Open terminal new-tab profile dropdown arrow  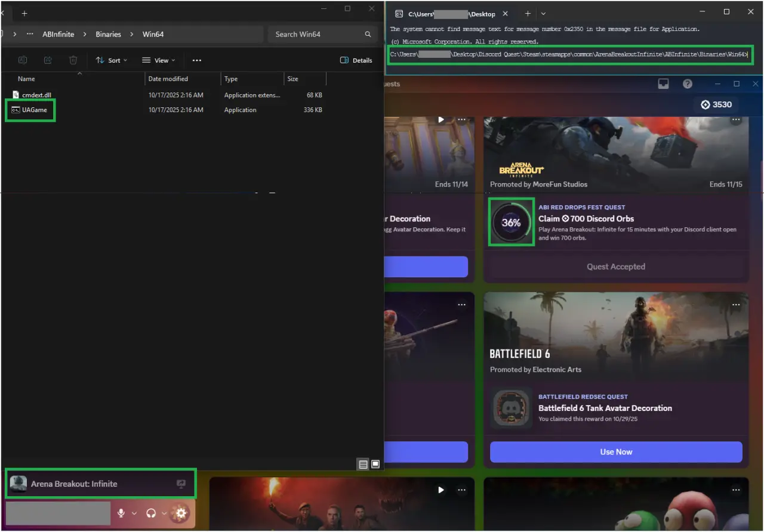[543, 13]
